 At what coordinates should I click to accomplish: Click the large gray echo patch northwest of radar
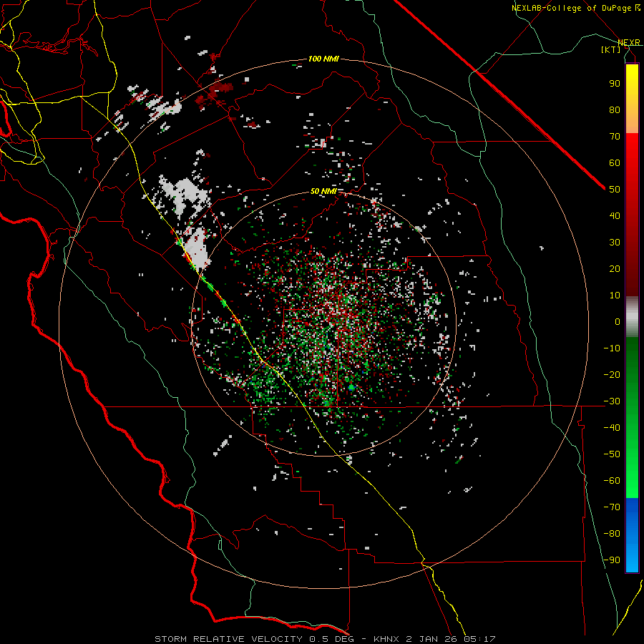pos(185,194)
